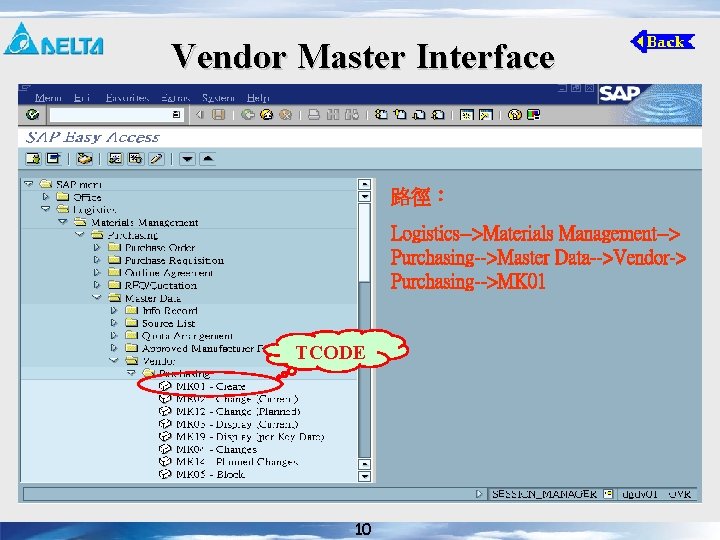The image size is (720, 540).
Task: Expand the Quota Arrangement folder
Action: (x=113, y=336)
